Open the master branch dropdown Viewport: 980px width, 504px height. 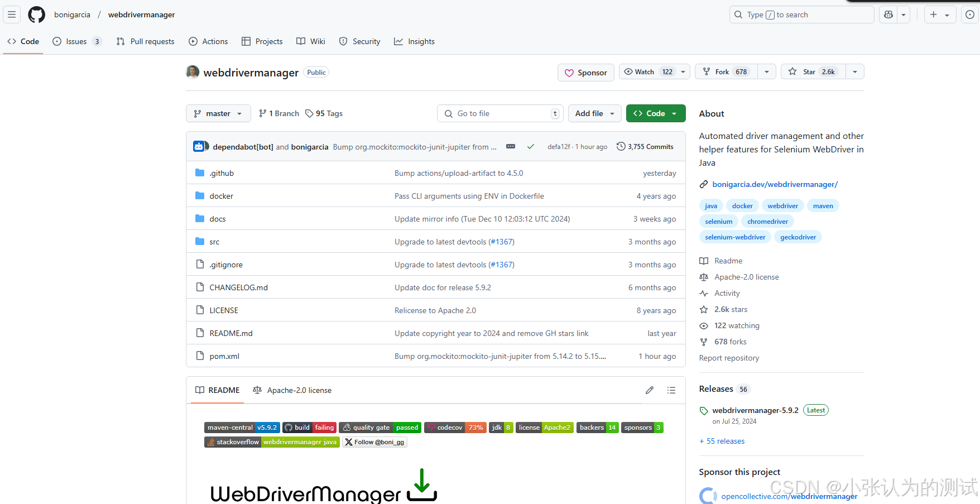[x=218, y=113]
